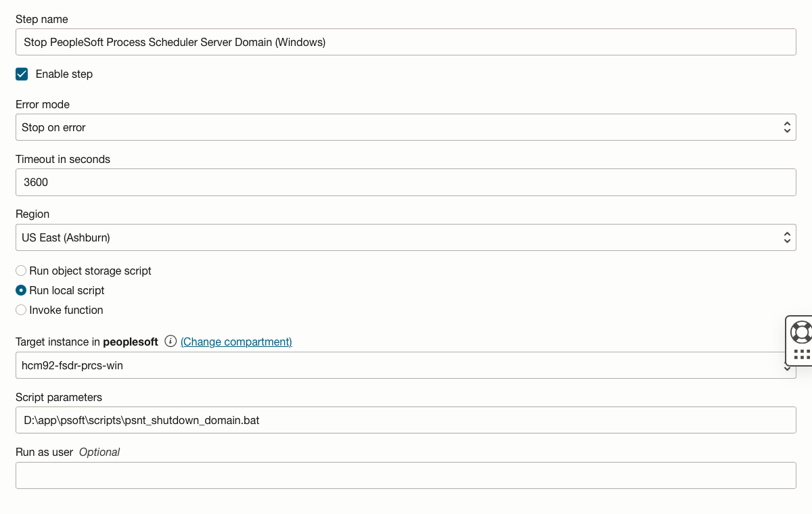Click into the Step name field
The image size is (812, 514).
pos(406,42)
